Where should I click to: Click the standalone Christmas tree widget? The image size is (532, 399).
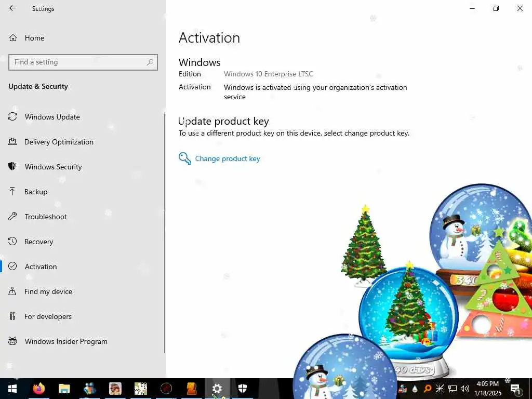pyautogui.click(x=364, y=245)
